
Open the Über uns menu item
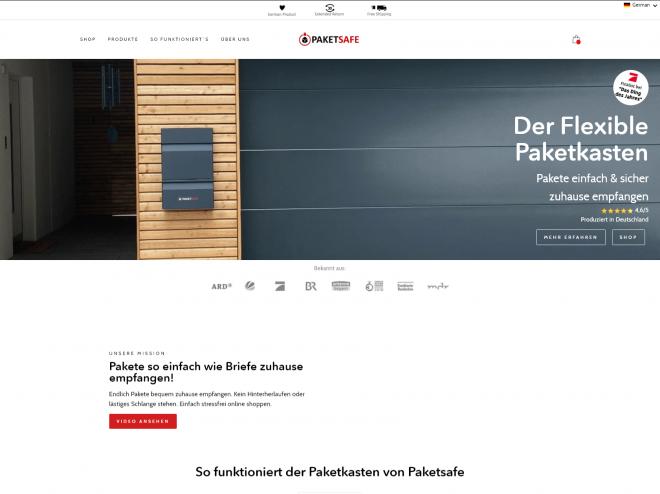coord(235,39)
